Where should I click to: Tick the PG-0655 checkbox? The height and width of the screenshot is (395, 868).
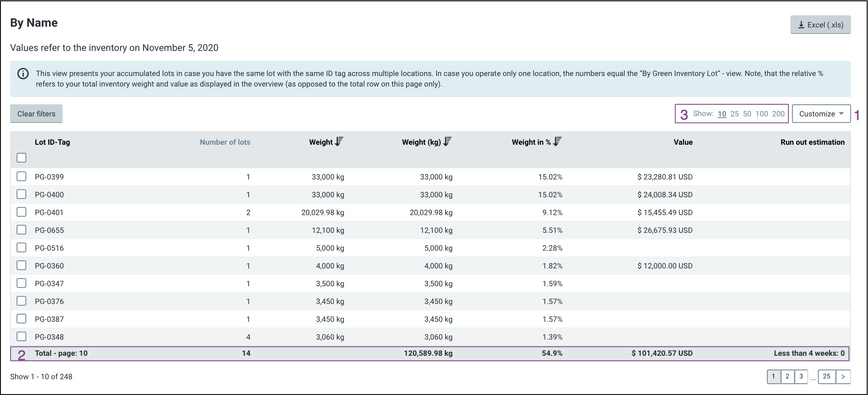coord(21,230)
